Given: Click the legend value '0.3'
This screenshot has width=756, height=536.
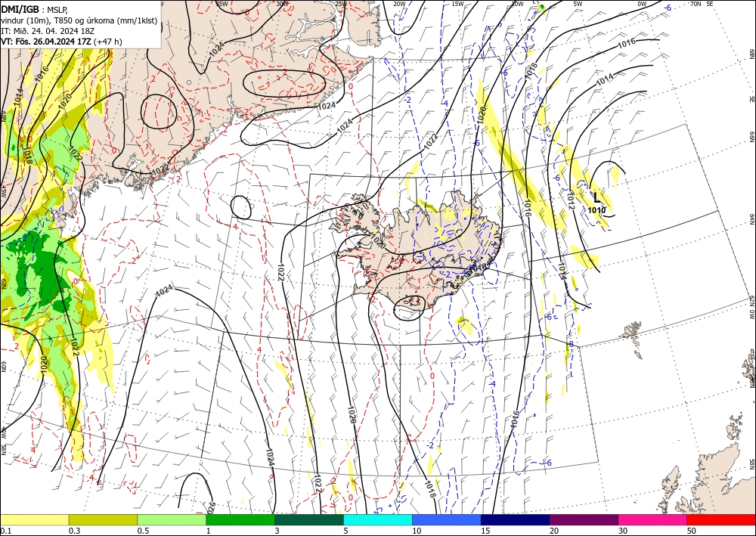Looking at the screenshot, I should (74, 531).
